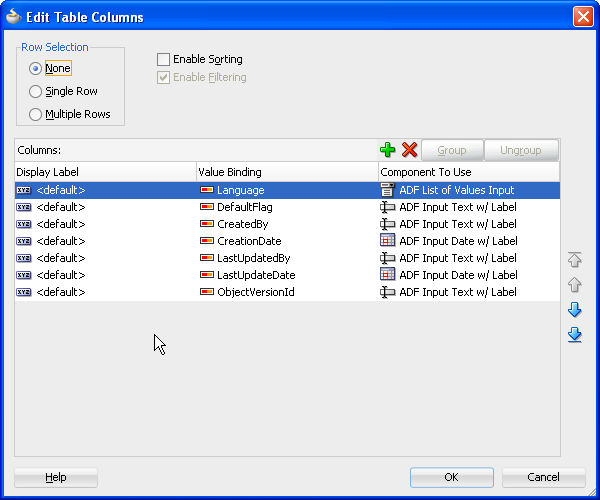Screen dimensions: 600x500
Task: Select the ObjectVersionId value binding cell
Action: click(287, 292)
